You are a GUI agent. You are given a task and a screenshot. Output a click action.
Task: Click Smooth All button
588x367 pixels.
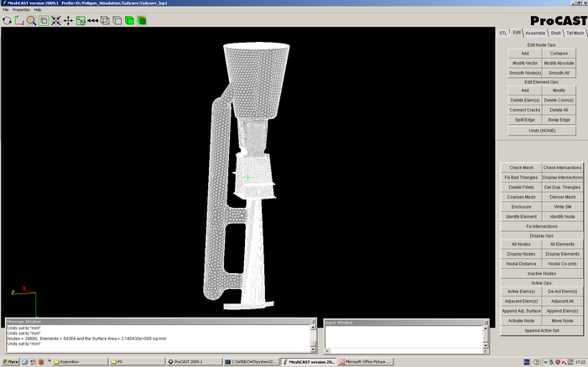pos(559,73)
